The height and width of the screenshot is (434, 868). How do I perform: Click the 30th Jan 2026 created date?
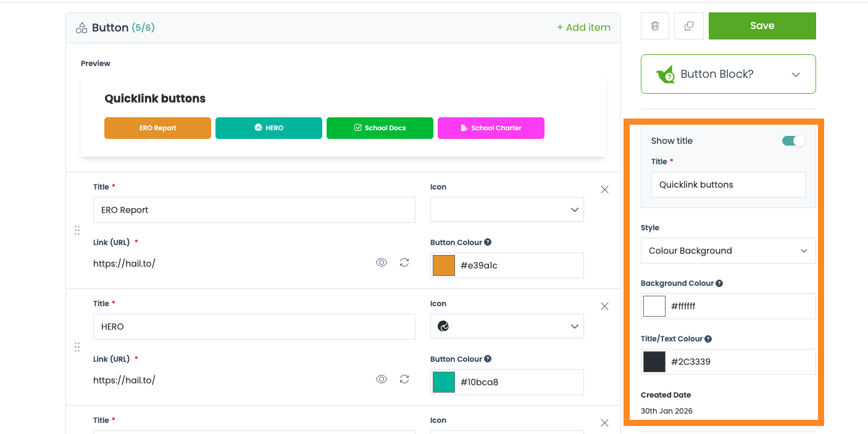[x=667, y=411]
